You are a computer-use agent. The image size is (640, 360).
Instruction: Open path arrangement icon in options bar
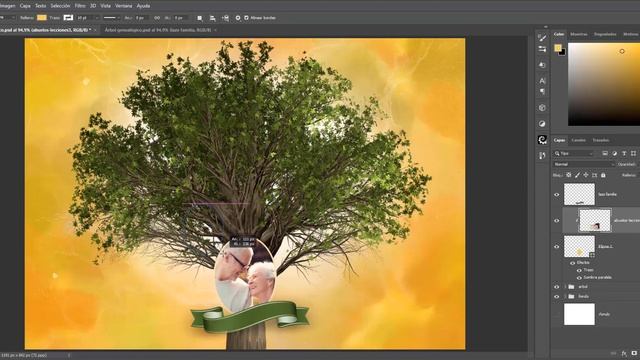click(x=225, y=18)
